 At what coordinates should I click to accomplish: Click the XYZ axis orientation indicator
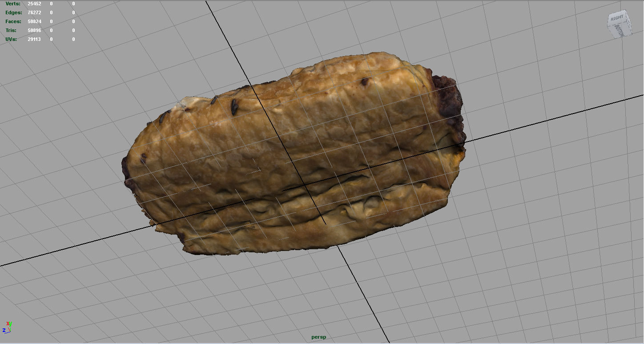[x=7, y=327]
